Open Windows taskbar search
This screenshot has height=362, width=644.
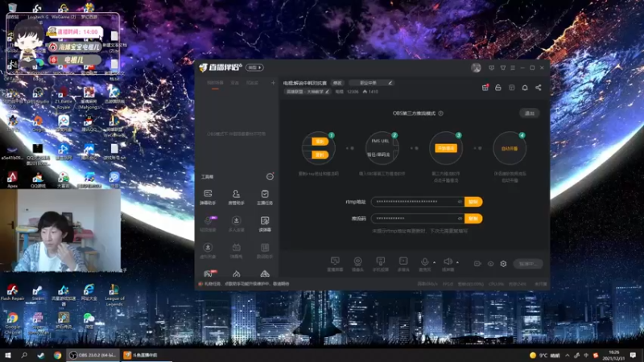(24, 355)
